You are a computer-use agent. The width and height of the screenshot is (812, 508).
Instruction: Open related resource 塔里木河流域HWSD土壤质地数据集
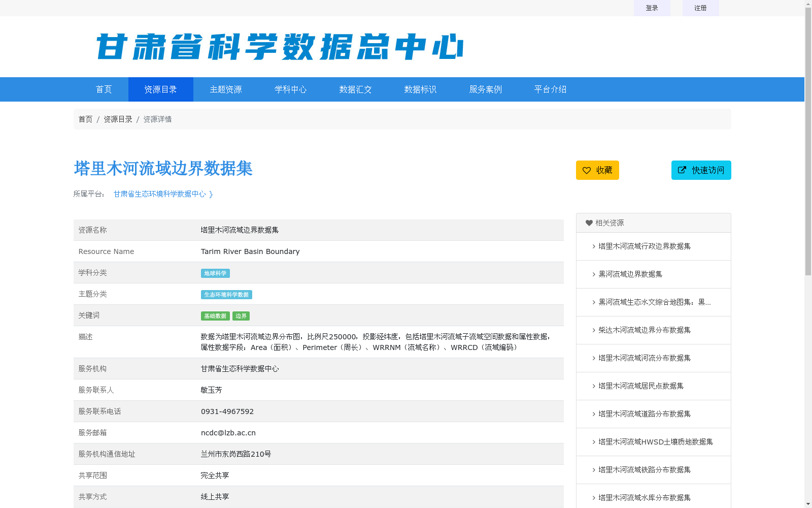[656, 442]
